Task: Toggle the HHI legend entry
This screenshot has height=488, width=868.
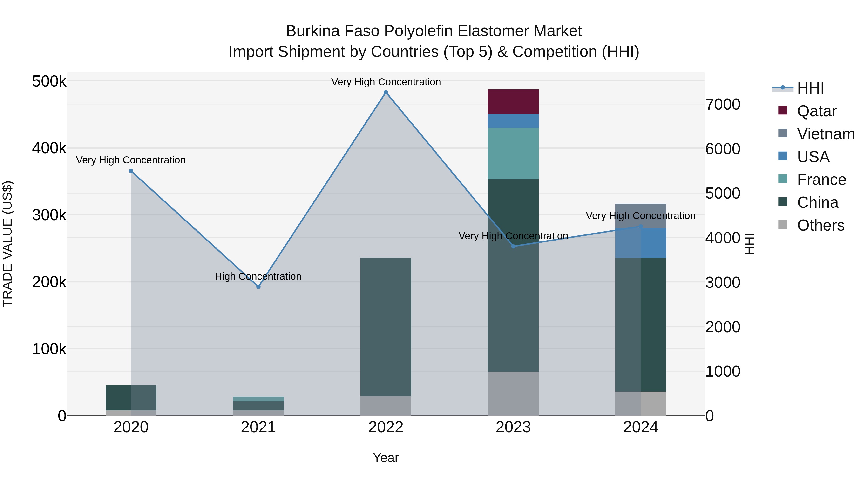Action: (798, 88)
